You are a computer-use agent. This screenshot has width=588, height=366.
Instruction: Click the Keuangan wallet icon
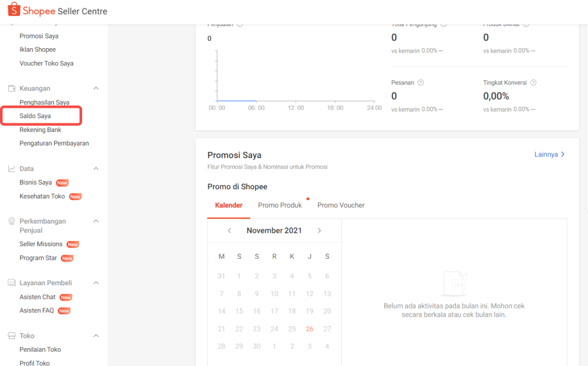coord(11,88)
